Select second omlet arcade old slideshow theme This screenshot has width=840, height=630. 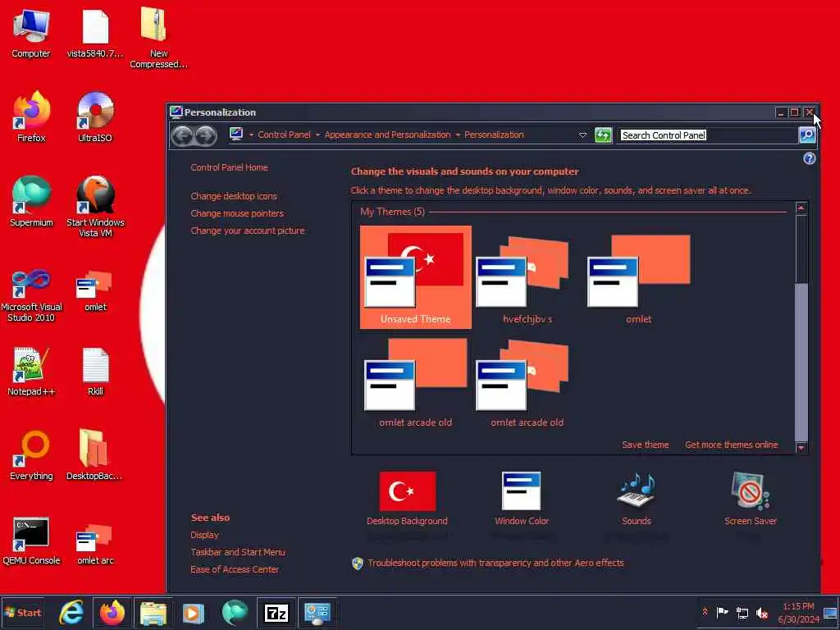click(527, 381)
